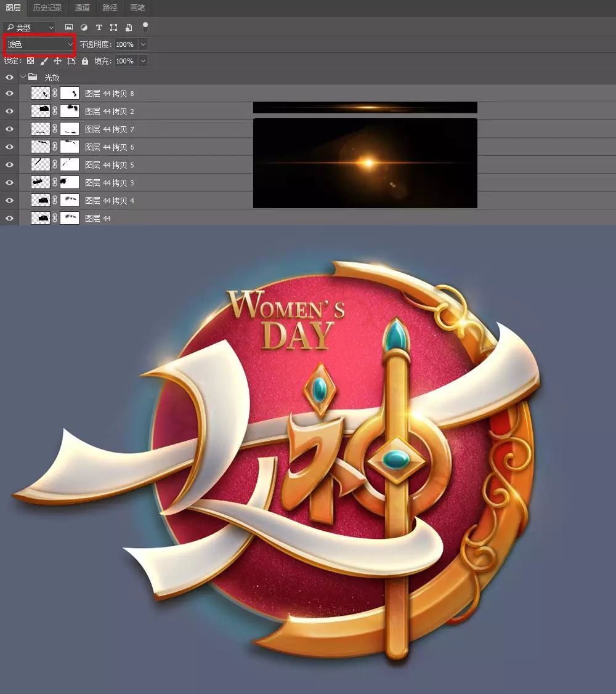This screenshot has width=616, height=694.
Task: Filter layers by smart objects
Action: point(128,27)
